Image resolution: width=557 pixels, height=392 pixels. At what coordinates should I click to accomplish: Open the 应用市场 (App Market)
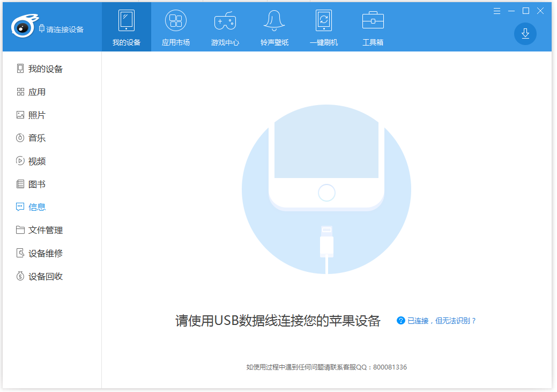[175, 27]
